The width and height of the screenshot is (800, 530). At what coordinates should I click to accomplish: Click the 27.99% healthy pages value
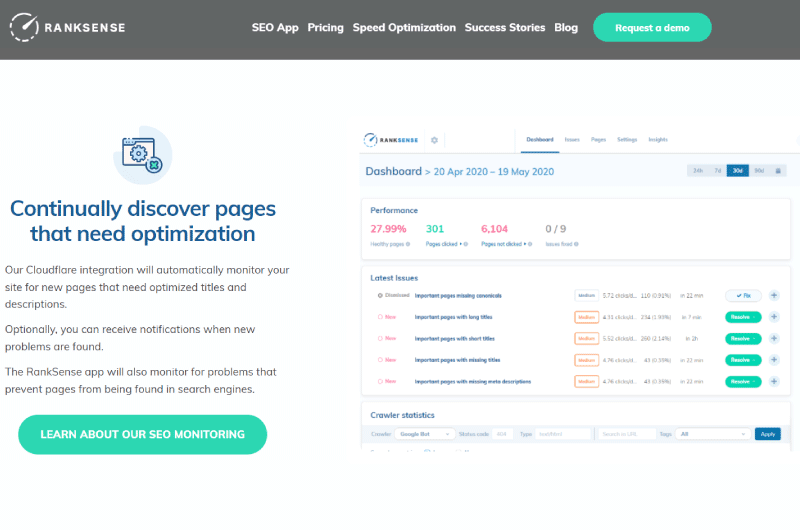pyautogui.click(x=388, y=229)
